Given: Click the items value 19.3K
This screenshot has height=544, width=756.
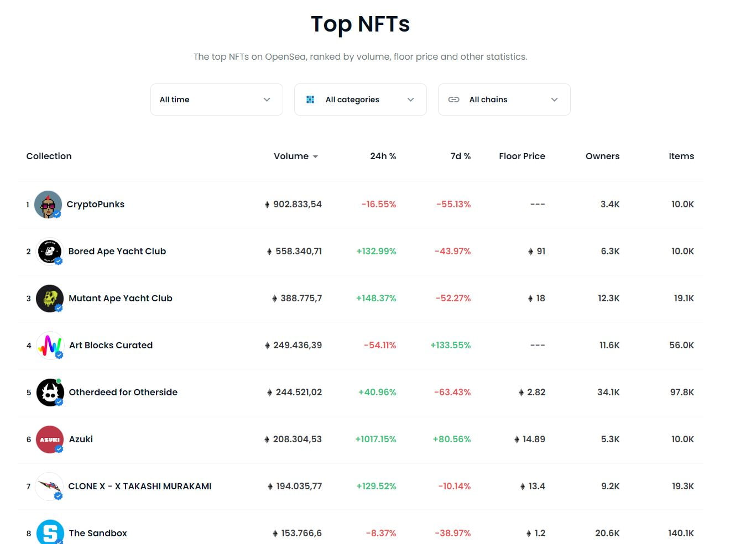Looking at the screenshot, I should (683, 487).
